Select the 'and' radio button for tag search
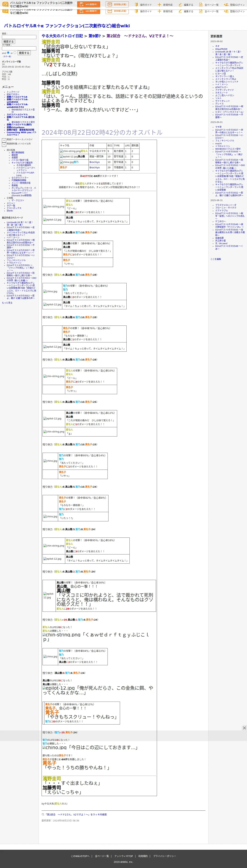The width and height of the screenshot is (247, 868). pos(8,53)
